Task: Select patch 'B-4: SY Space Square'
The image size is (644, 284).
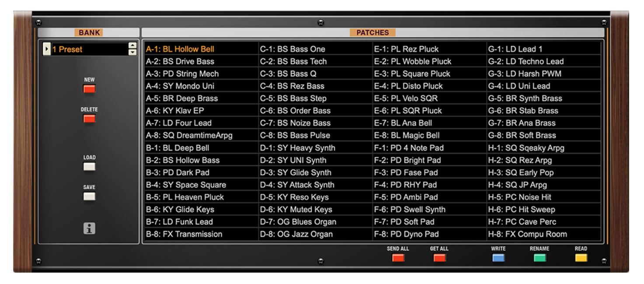Action: (202, 185)
